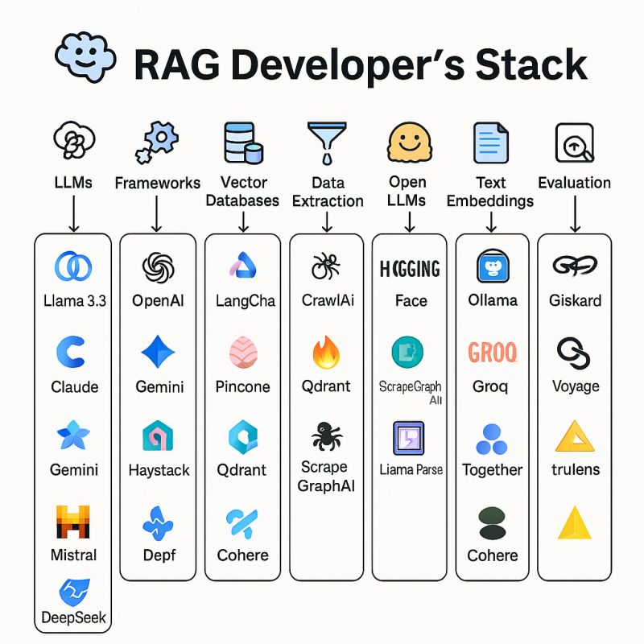Click the funnel icon above Data Extraction
Viewport: 644px width, 644px height.
click(x=327, y=143)
